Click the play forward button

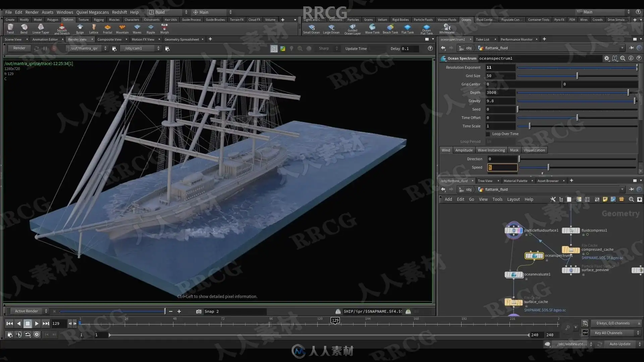(x=37, y=323)
